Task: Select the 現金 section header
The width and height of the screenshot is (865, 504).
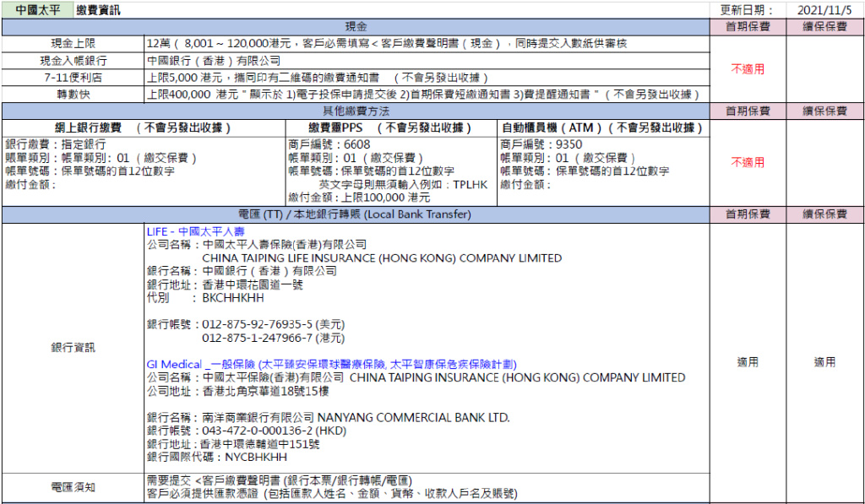Action: 356,27
